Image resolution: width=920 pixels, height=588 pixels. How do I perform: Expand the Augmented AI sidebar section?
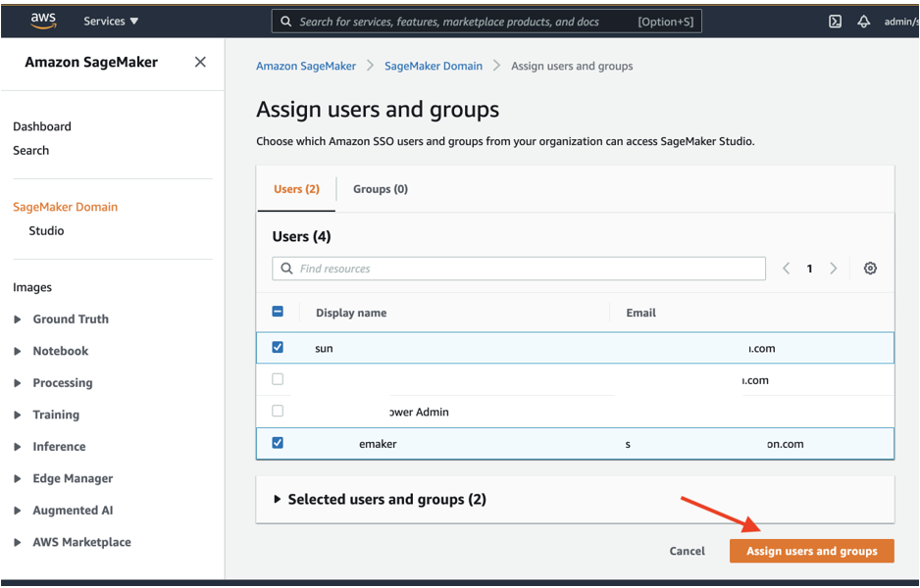tap(18, 511)
